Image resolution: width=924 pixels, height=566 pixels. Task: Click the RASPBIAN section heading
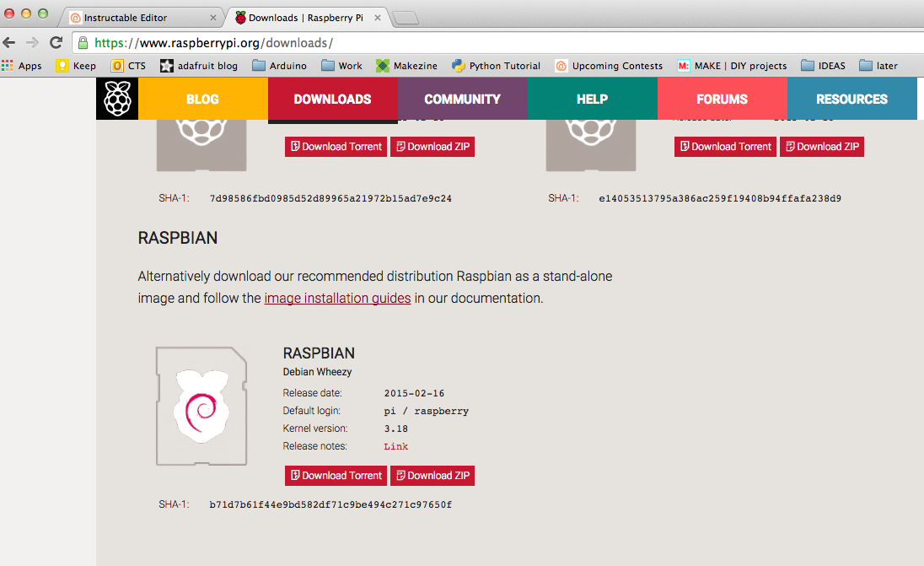[178, 238]
